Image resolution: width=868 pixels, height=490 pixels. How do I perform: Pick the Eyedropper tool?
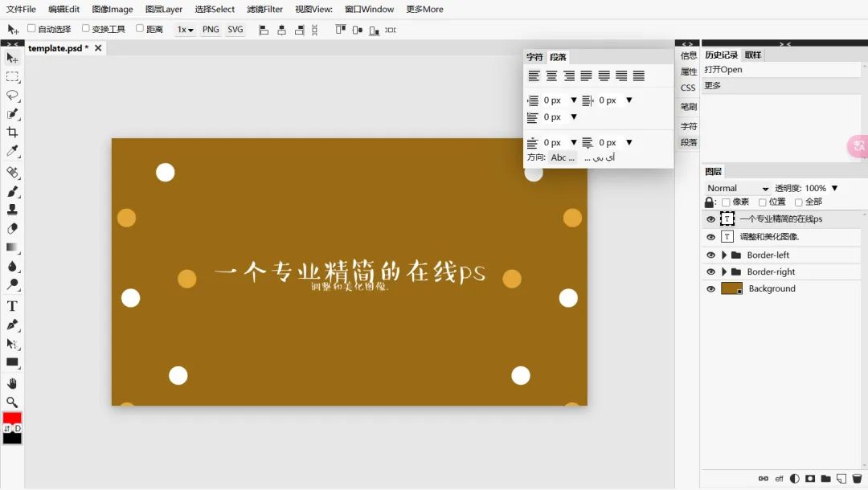pos(12,152)
